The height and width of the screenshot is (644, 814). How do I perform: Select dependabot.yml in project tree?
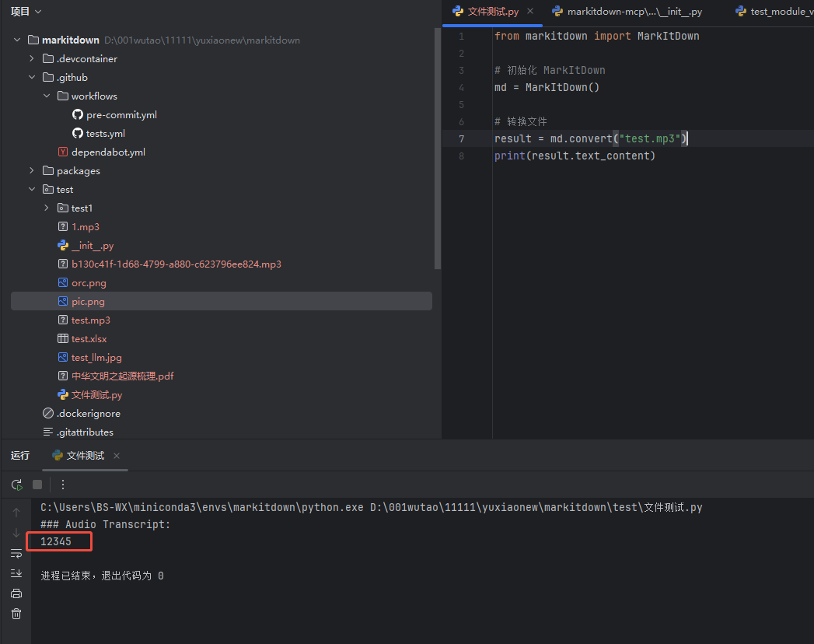(x=109, y=152)
